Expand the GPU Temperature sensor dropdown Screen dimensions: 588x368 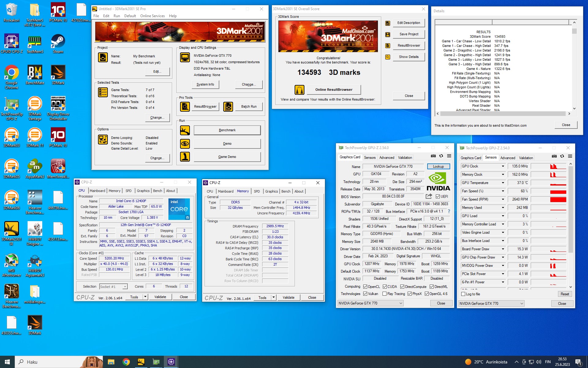pyautogui.click(x=503, y=183)
